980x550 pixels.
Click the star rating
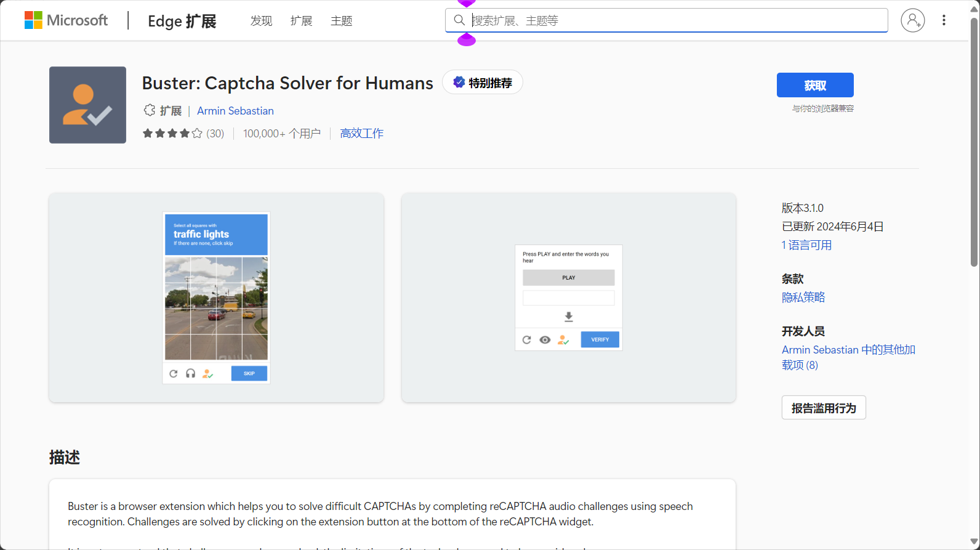point(172,134)
